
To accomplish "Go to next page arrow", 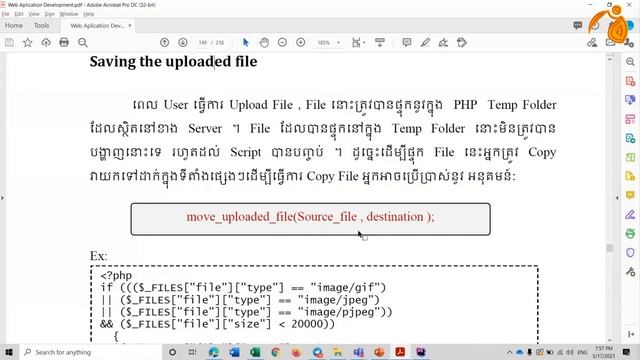I will [x=183, y=42].
